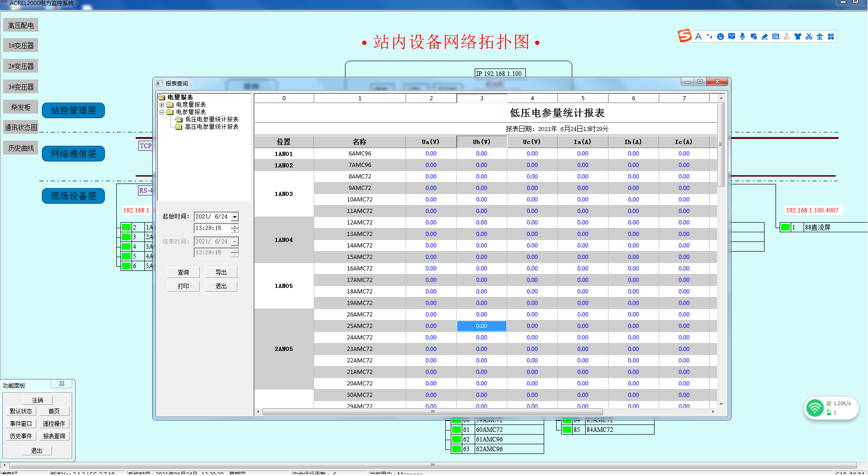Click the Sogou input method S logo
The image size is (868, 476).
tap(684, 36)
